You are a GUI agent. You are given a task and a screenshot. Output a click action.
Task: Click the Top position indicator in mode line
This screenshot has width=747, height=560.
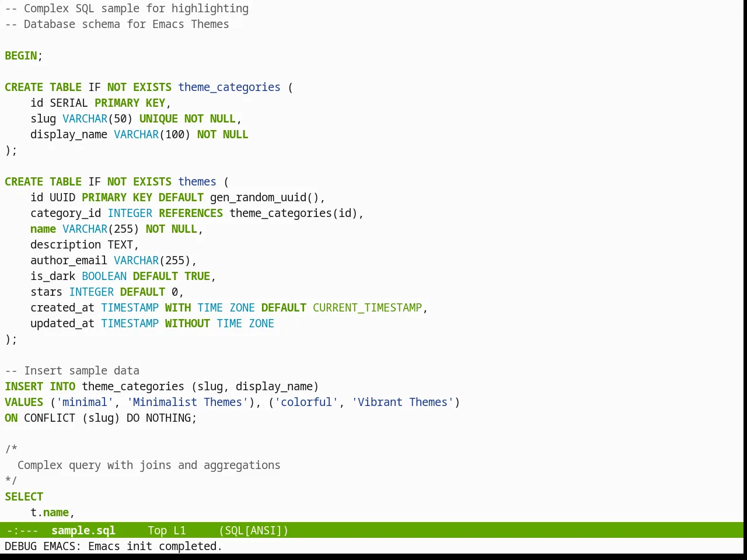(157, 530)
